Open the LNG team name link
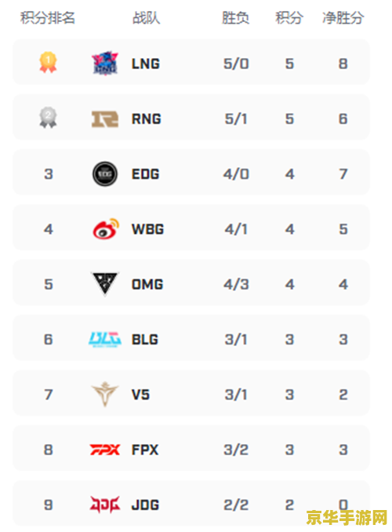The height and width of the screenshot is (532, 392). [x=146, y=64]
